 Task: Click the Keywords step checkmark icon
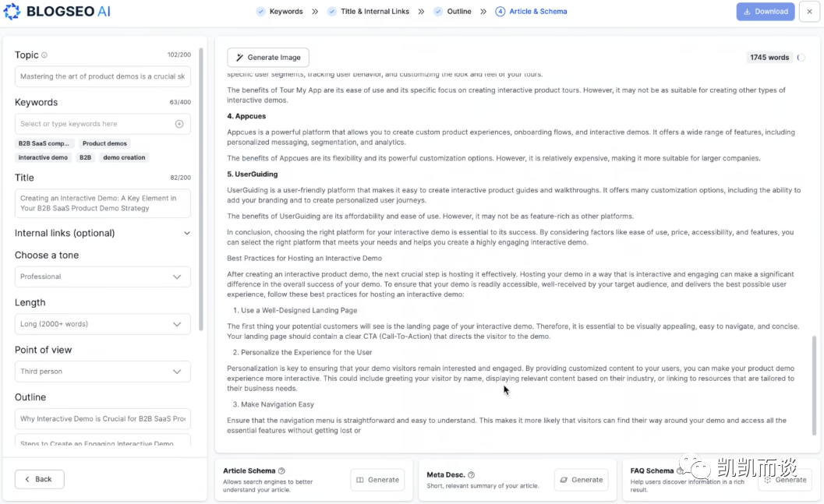pos(260,12)
